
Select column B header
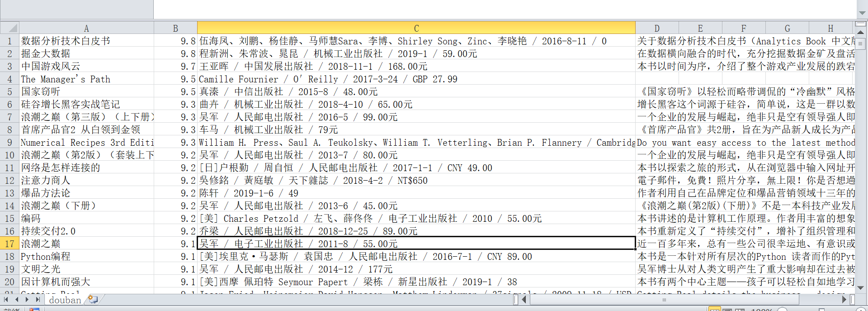[x=175, y=28]
